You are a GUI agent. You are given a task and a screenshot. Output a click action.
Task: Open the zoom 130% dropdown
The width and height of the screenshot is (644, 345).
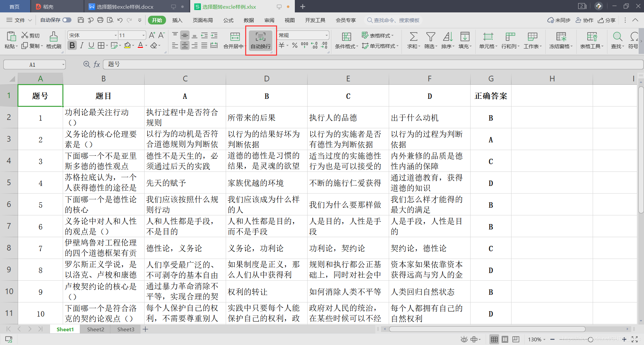click(544, 340)
